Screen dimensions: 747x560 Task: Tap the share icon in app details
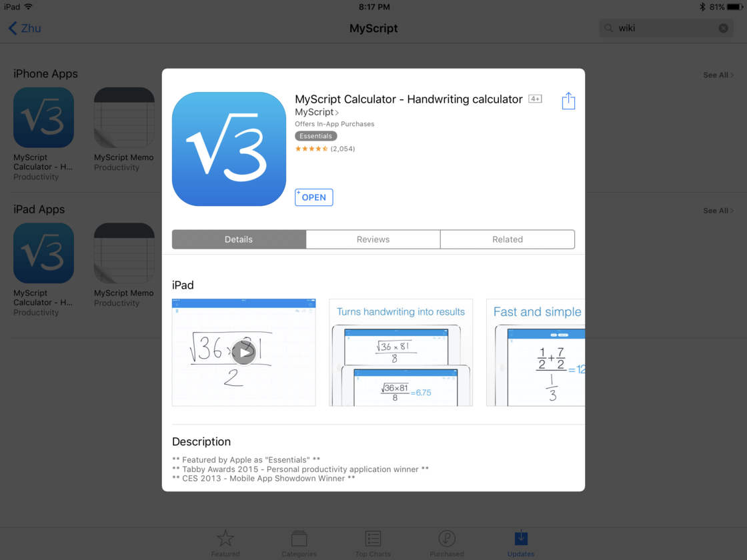pyautogui.click(x=568, y=101)
